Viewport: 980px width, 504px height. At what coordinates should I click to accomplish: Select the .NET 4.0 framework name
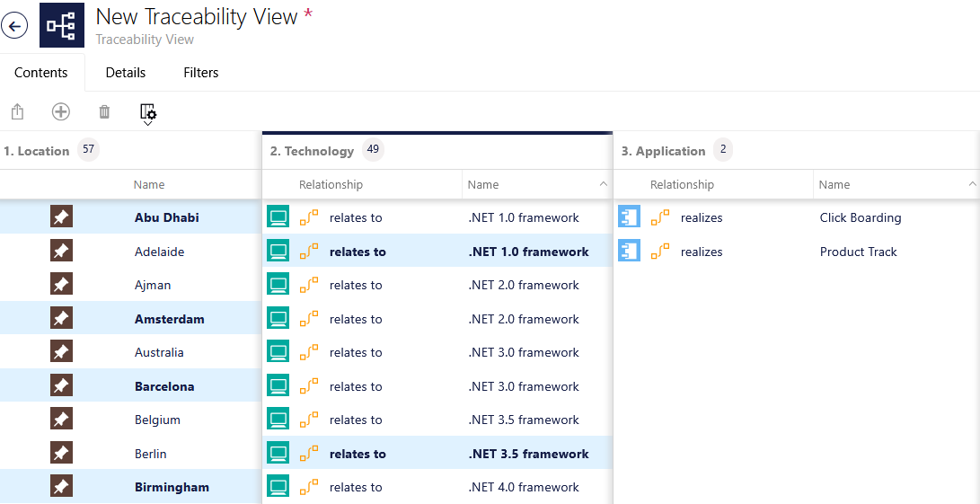[x=524, y=487]
